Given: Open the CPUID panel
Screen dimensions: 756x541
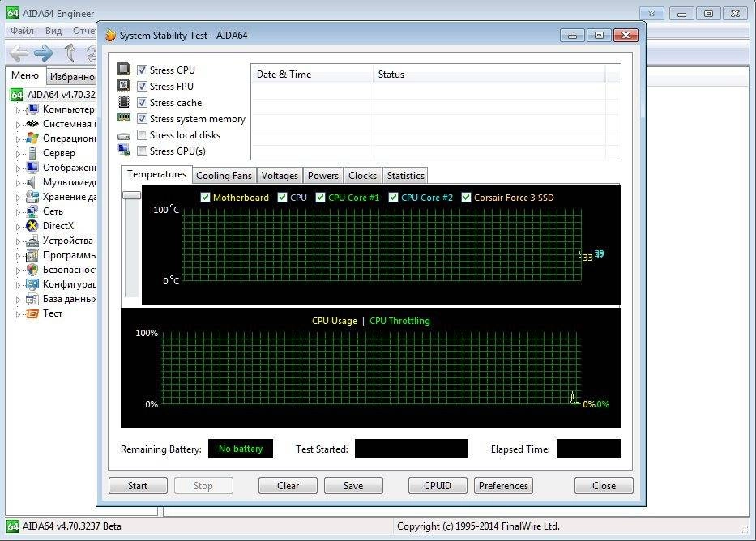Looking at the screenshot, I should (438, 486).
